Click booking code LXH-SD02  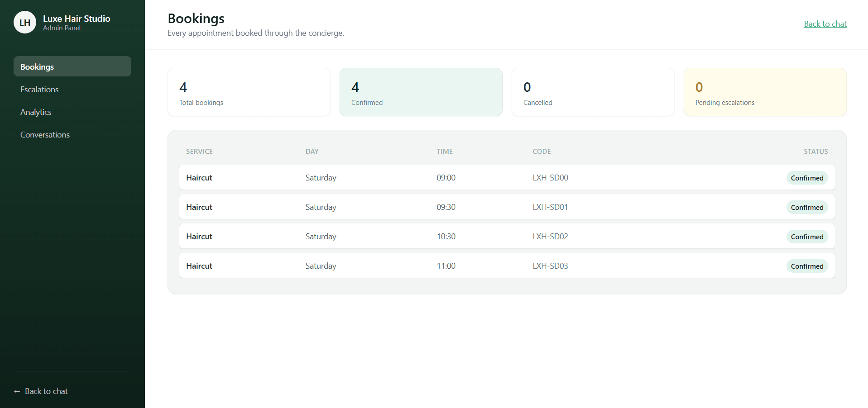[550, 237]
